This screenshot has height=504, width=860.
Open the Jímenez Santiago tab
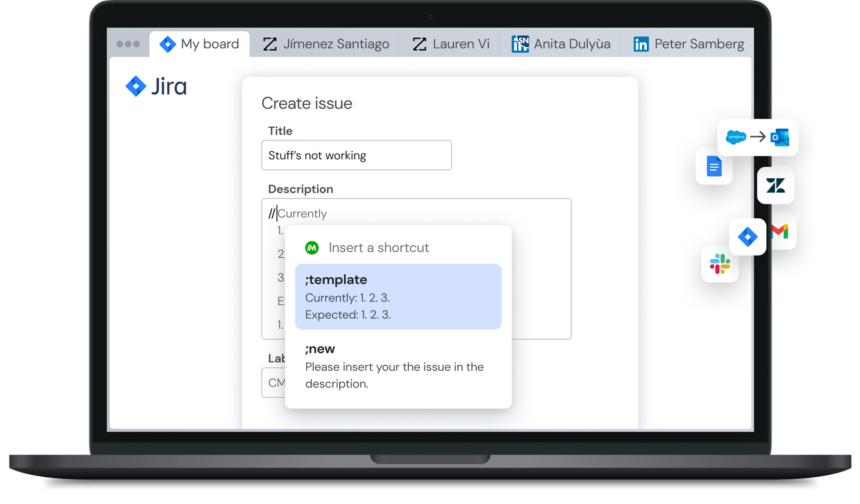tap(326, 43)
